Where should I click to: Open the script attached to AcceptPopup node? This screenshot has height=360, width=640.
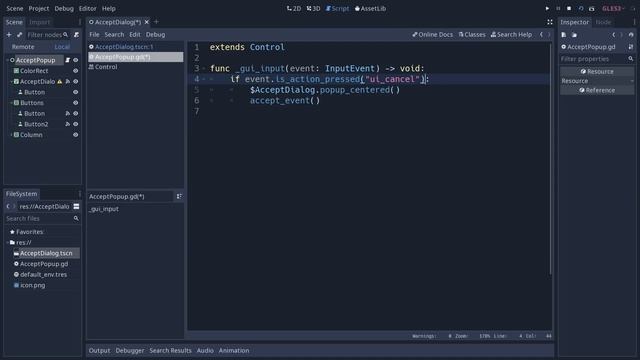point(68,60)
